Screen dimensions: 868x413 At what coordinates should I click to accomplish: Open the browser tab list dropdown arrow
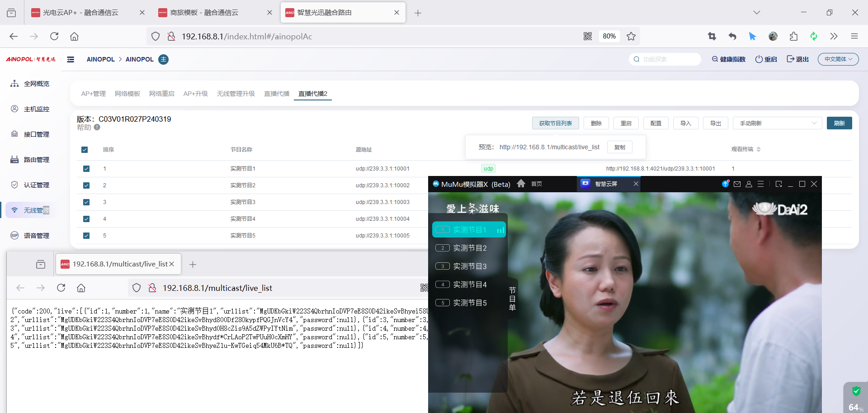pyautogui.click(x=756, y=13)
